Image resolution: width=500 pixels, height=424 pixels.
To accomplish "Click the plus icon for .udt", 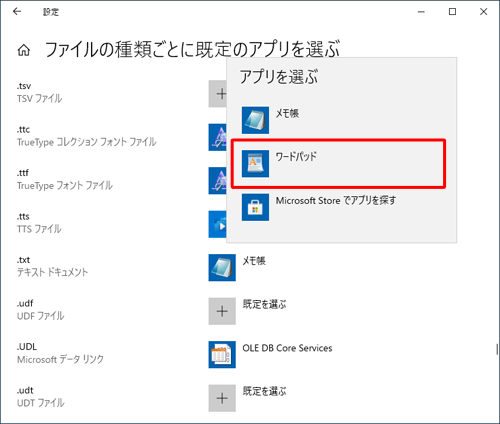I will click(x=222, y=398).
